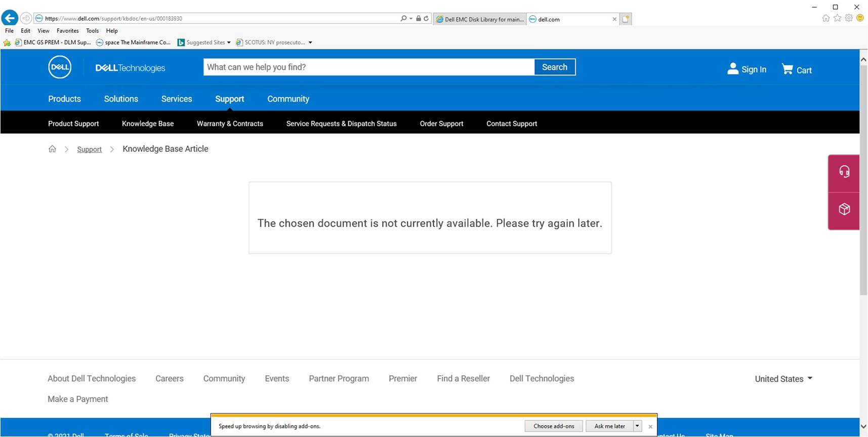The width and height of the screenshot is (868, 437).
Task: Click the browser back arrow button
Action: click(x=10, y=18)
